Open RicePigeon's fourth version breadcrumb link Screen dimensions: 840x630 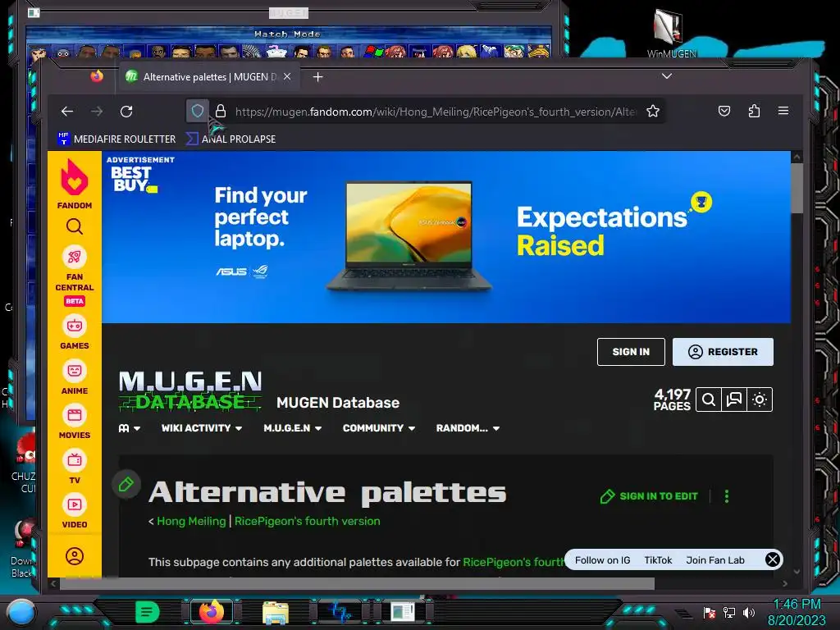click(x=308, y=521)
